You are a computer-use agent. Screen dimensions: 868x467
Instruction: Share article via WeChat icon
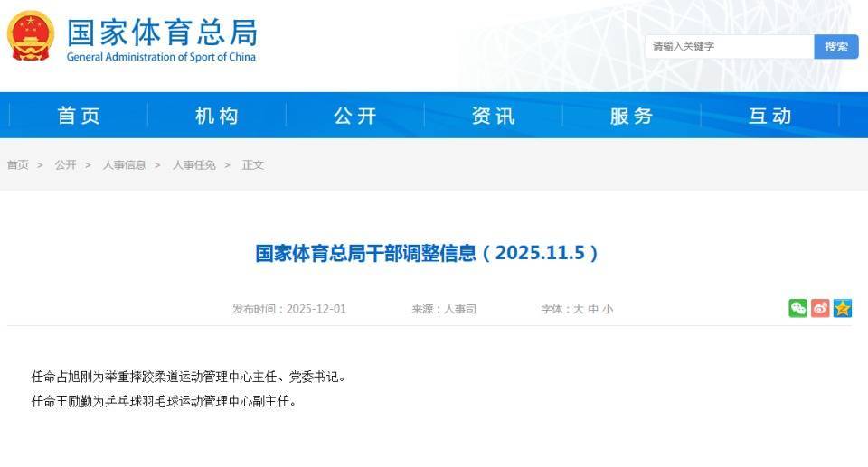point(797,308)
